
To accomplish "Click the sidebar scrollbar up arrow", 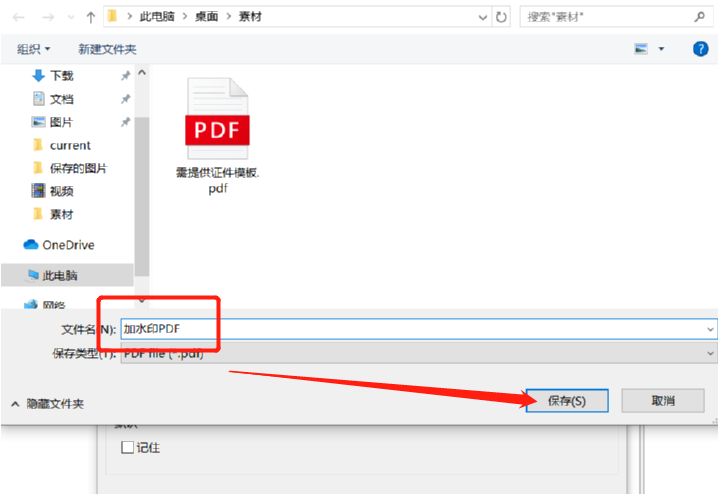I will pyautogui.click(x=142, y=72).
